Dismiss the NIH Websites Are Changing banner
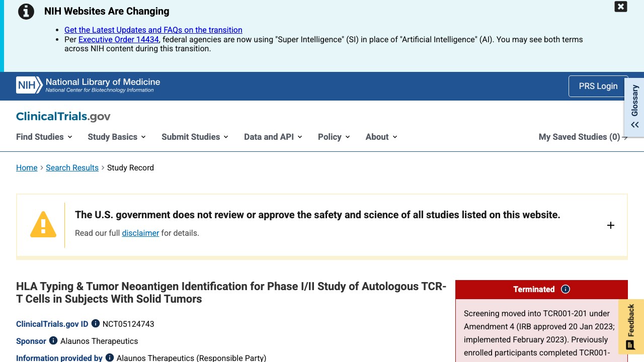 621,7
